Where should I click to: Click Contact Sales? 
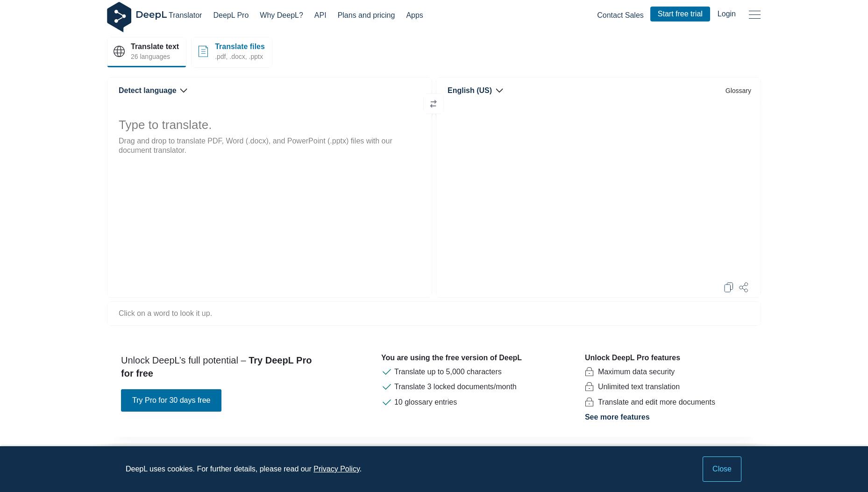coord(620,15)
